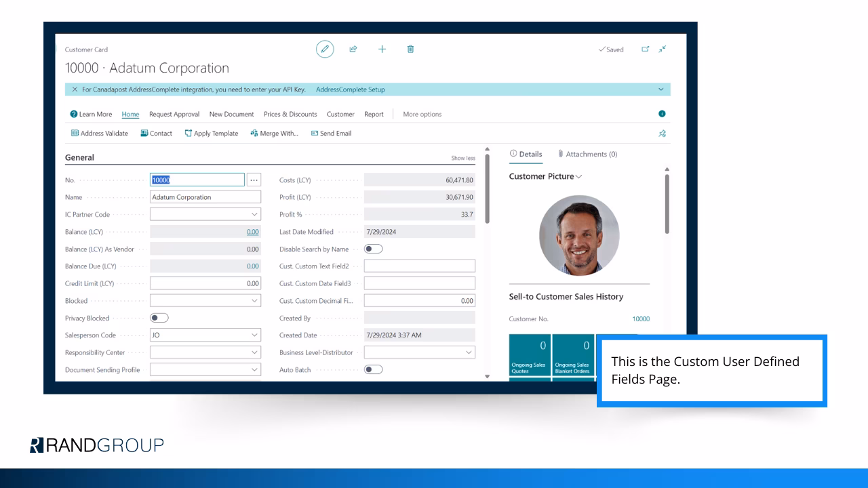Click the plus icon to create new customer
The image size is (868, 488).
click(x=382, y=49)
